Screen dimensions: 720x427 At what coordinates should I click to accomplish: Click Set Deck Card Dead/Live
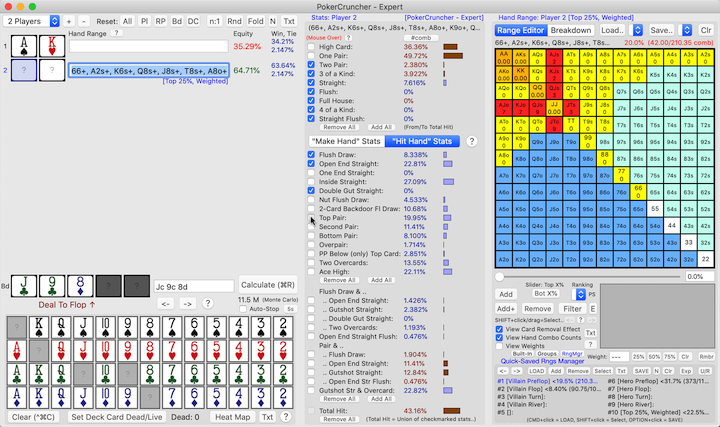point(117,417)
